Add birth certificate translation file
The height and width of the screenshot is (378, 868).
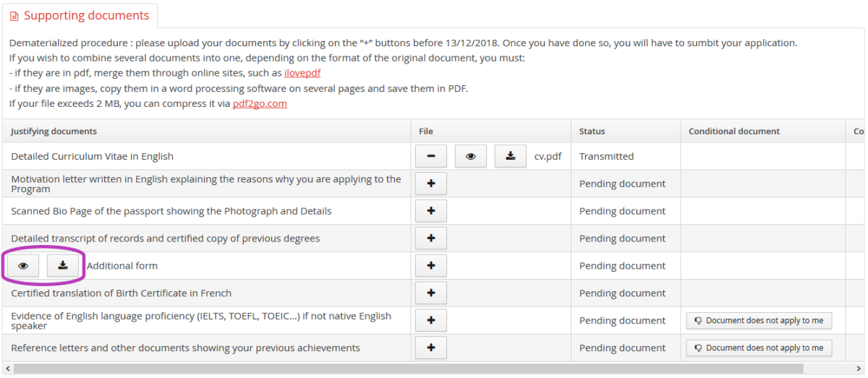[x=431, y=293]
